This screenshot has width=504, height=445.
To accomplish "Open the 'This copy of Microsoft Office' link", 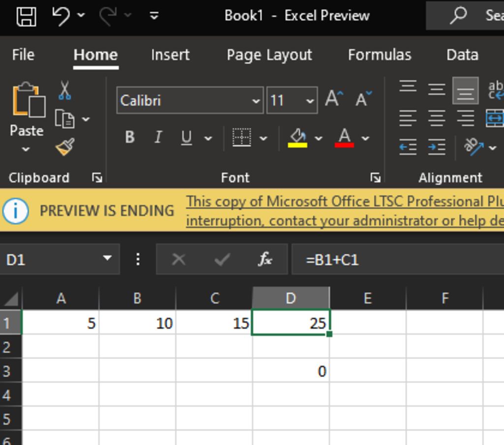I will (x=345, y=211).
